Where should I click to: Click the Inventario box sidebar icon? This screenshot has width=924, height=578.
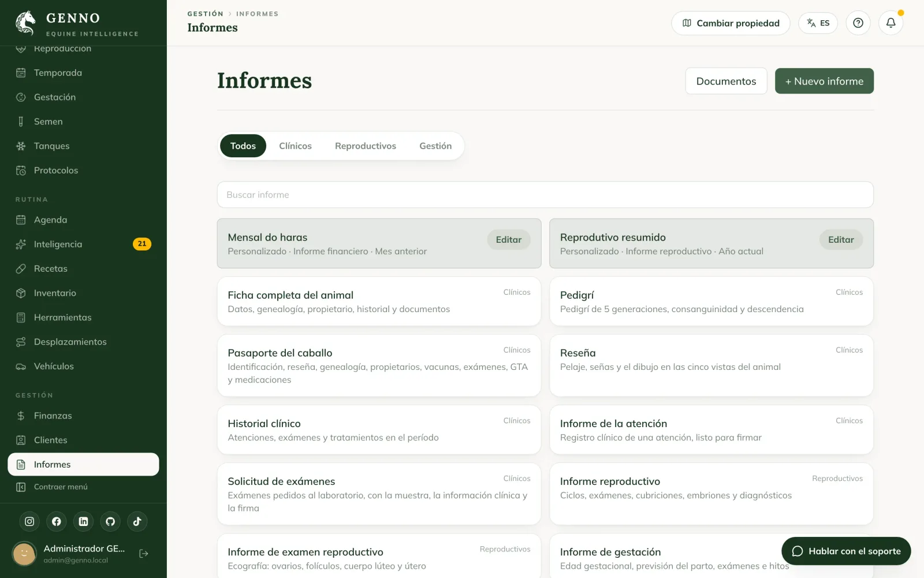[21, 293]
